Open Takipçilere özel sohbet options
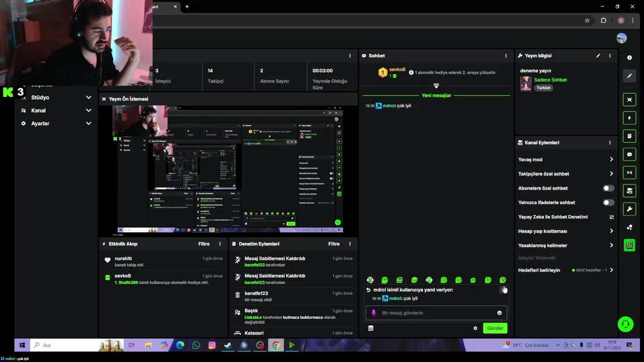 566,174
